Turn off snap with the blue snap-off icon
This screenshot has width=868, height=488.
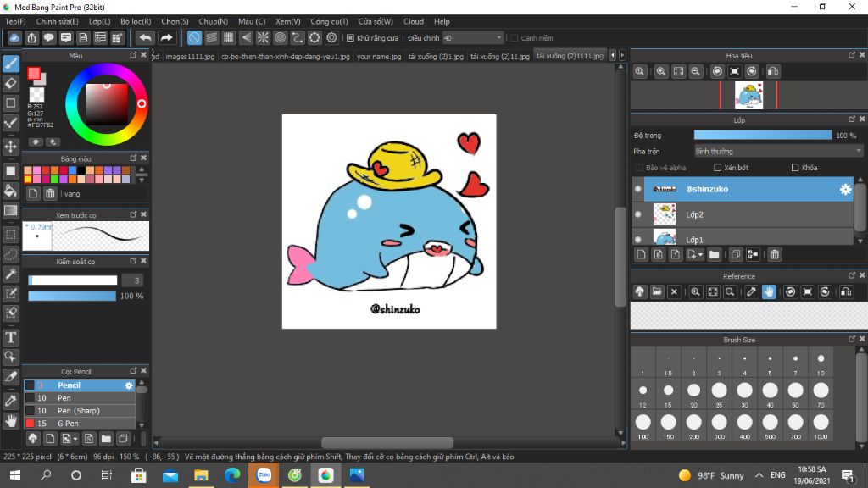click(x=194, y=37)
